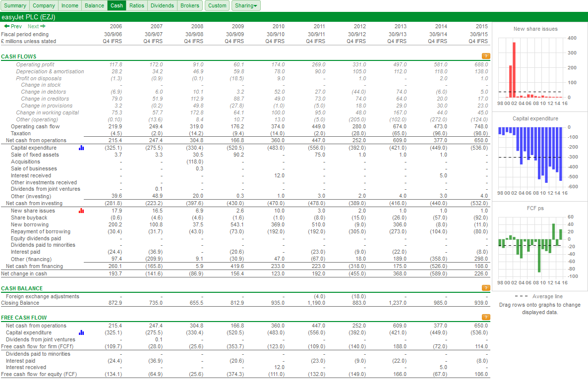588x379 pixels.
Task: Click the blue chart icon beside Capital expenditure under Free Cash Flow
Action: click(x=81, y=332)
